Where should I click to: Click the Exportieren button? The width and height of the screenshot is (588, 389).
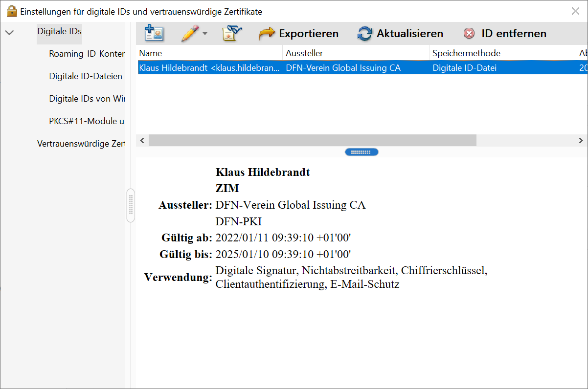(x=298, y=33)
